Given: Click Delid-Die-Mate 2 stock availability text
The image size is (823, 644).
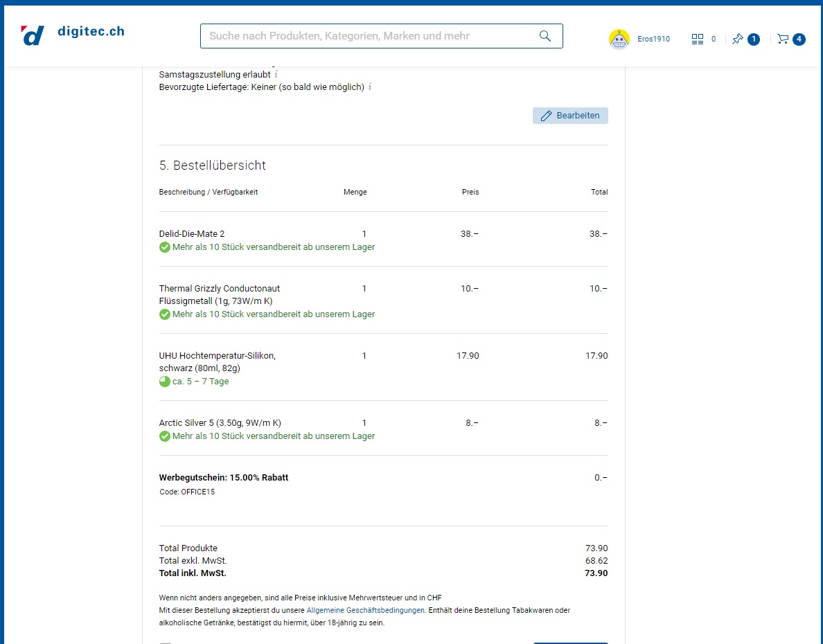Looking at the screenshot, I should point(274,247).
